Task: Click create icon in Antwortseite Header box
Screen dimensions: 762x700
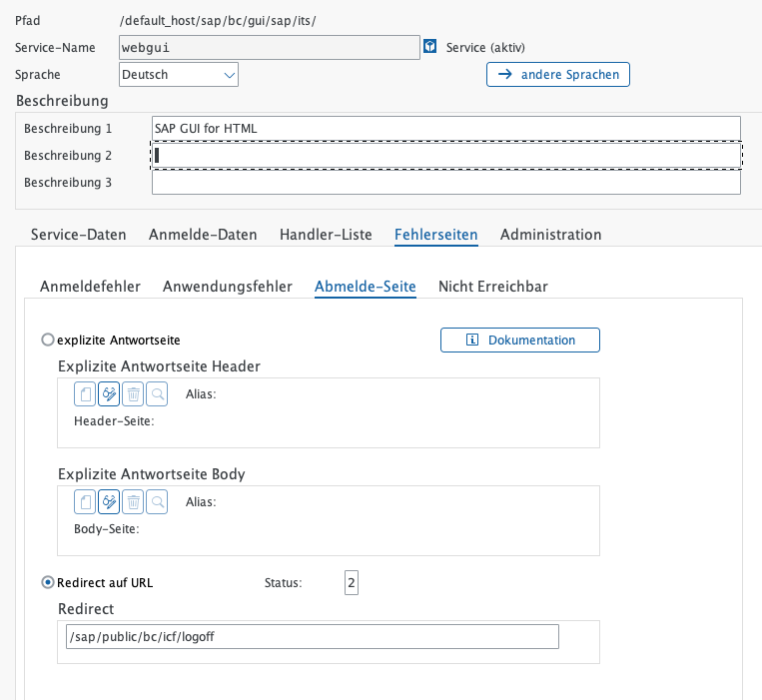Action: [85, 394]
